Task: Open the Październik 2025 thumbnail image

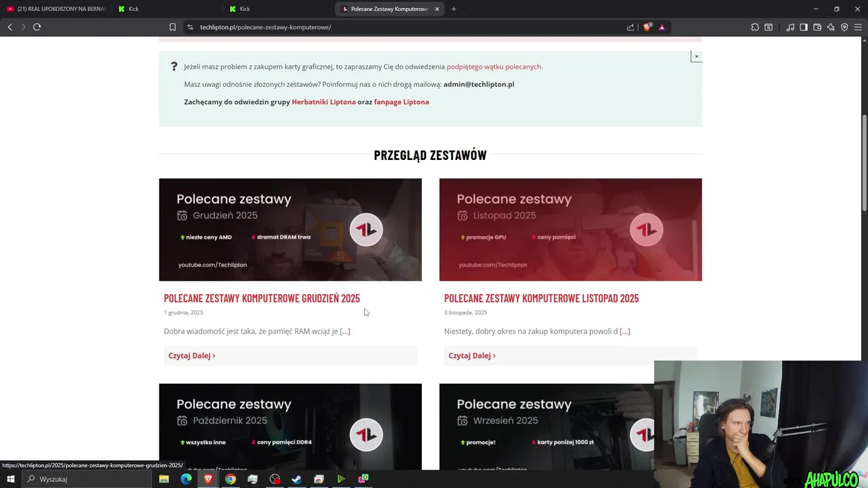Action: click(290, 426)
